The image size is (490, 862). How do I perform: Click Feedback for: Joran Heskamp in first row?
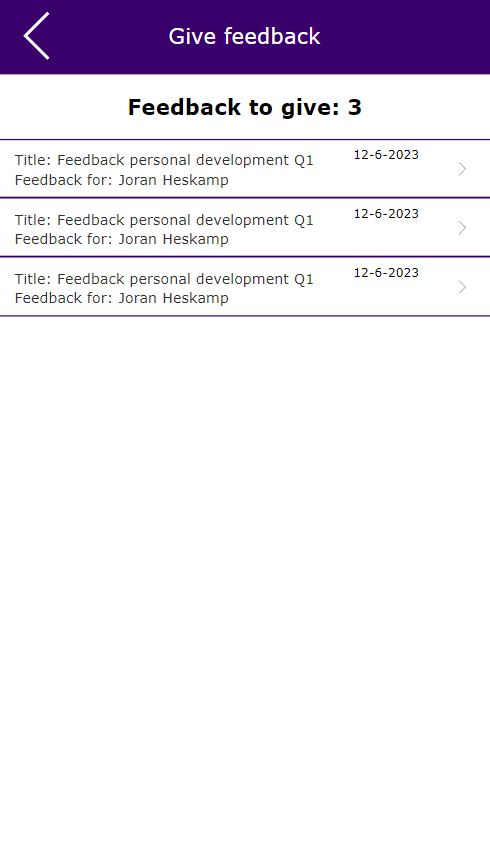122,180
